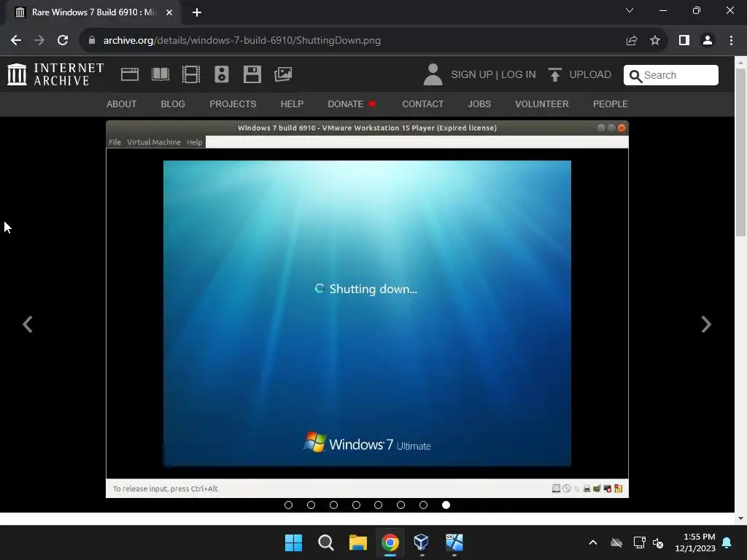The height and width of the screenshot is (560, 747).
Task: Click the address bar URL
Action: (242, 41)
